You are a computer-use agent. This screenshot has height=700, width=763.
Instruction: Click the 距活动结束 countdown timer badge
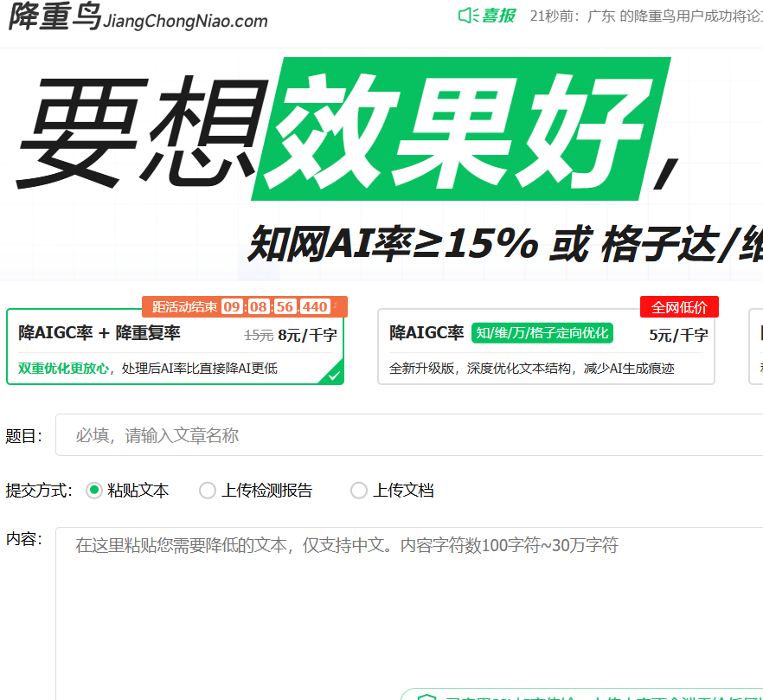(245, 306)
